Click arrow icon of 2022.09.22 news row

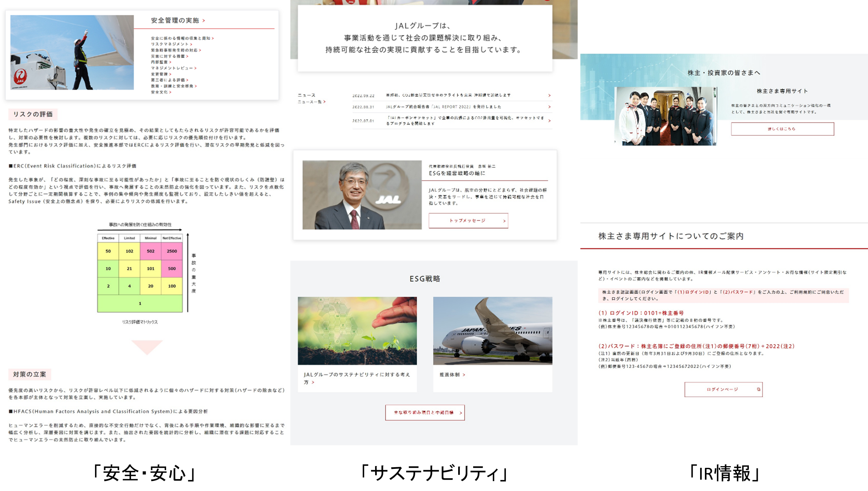click(x=549, y=95)
